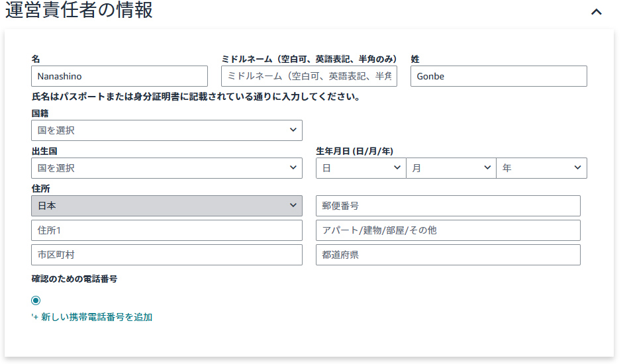The width and height of the screenshot is (629, 364).
Task: Click the 住所1 address field
Action: coord(167,230)
